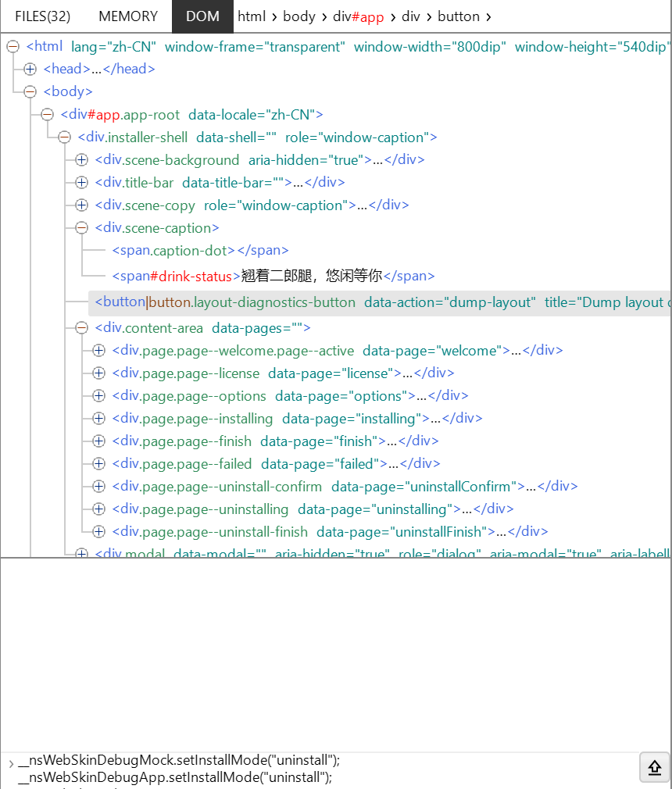Select the div.title-bar element text

coord(220,183)
